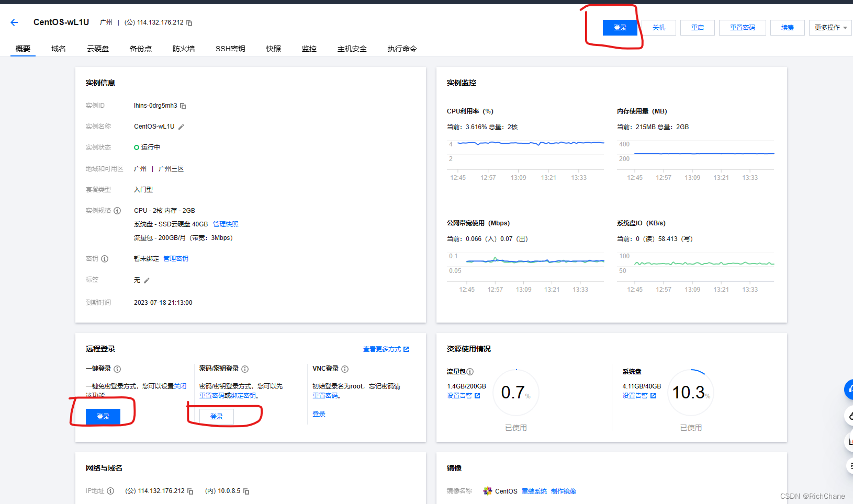Viewport: 853px width, 504px height.
Task: Open 更多操作 dropdown
Action: [x=830, y=28]
